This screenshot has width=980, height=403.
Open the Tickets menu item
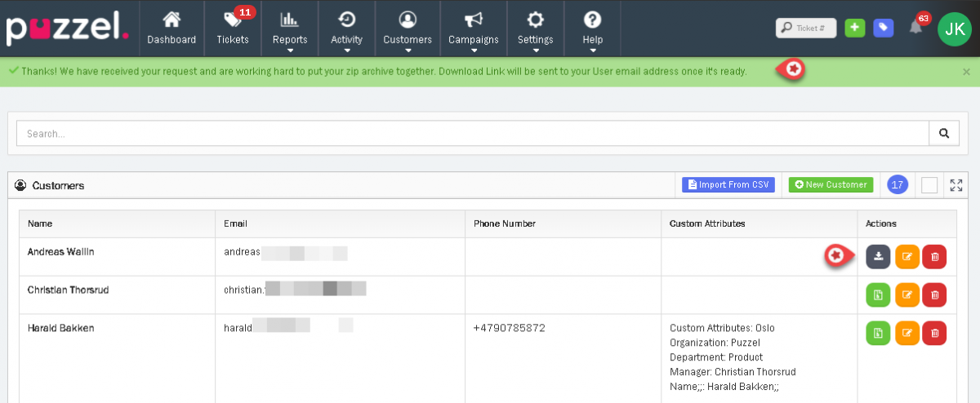click(x=233, y=29)
